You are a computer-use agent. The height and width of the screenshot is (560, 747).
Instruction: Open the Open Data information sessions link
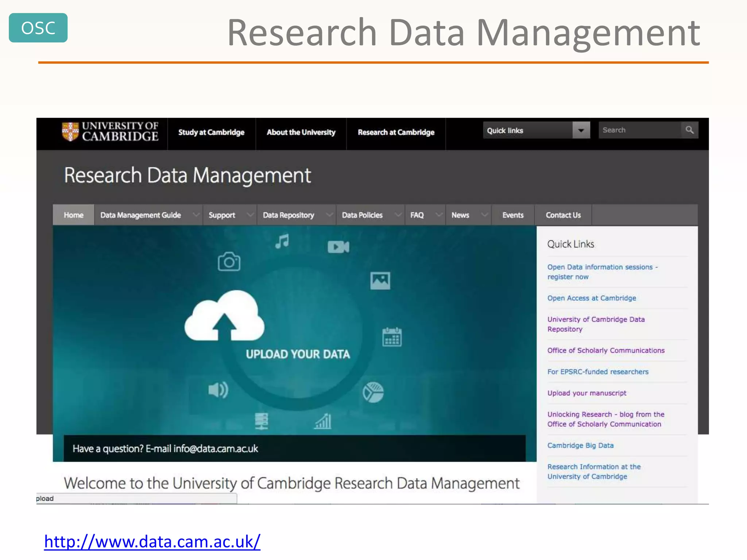pos(602,272)
